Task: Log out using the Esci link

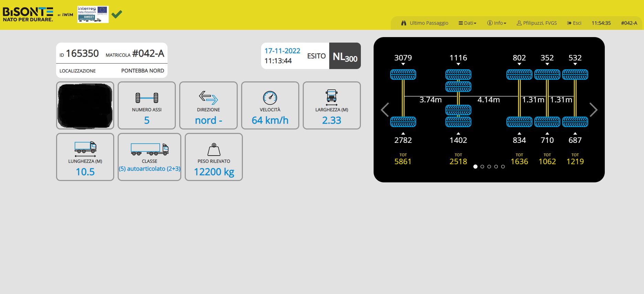Action: [x=574, y=23]
